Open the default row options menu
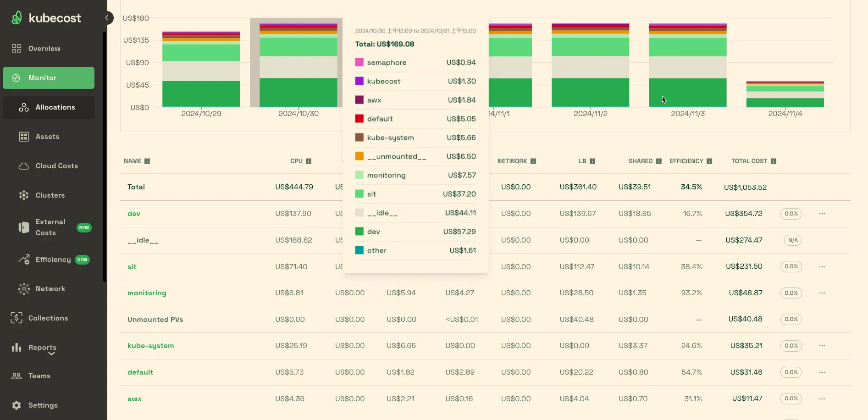This screenshot has height=420, width=868. click(x=822, y=372)
